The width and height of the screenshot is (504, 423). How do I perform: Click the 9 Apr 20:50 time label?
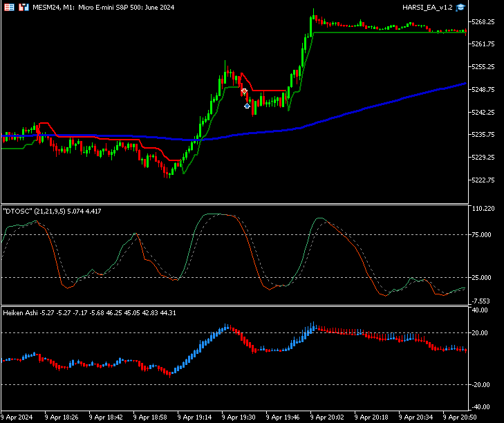[460, 417]
